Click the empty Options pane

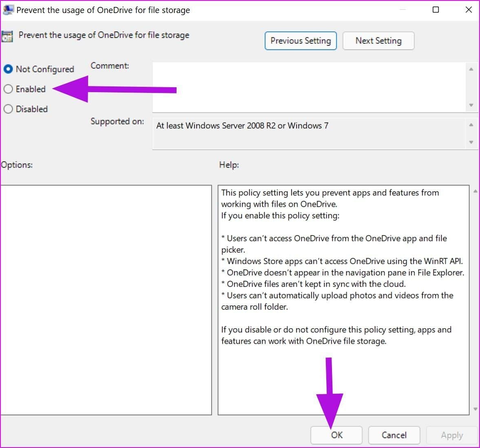[x=106, y=300]
